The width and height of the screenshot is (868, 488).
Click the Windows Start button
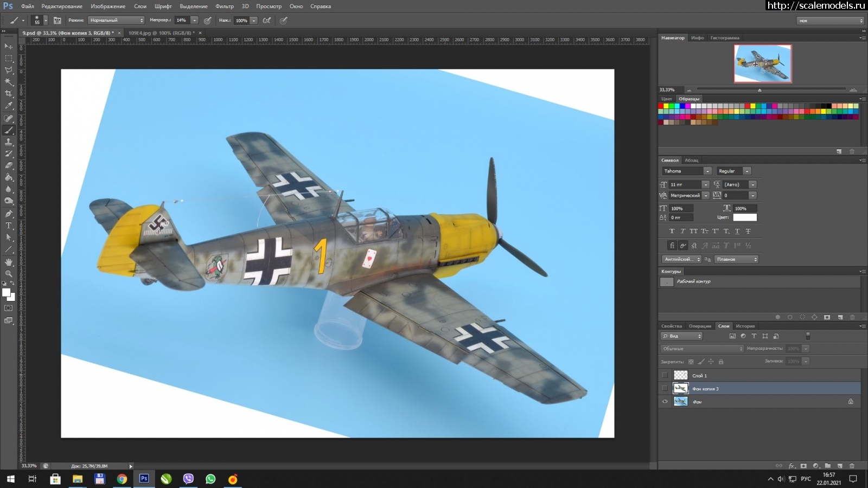coord(10,479)
